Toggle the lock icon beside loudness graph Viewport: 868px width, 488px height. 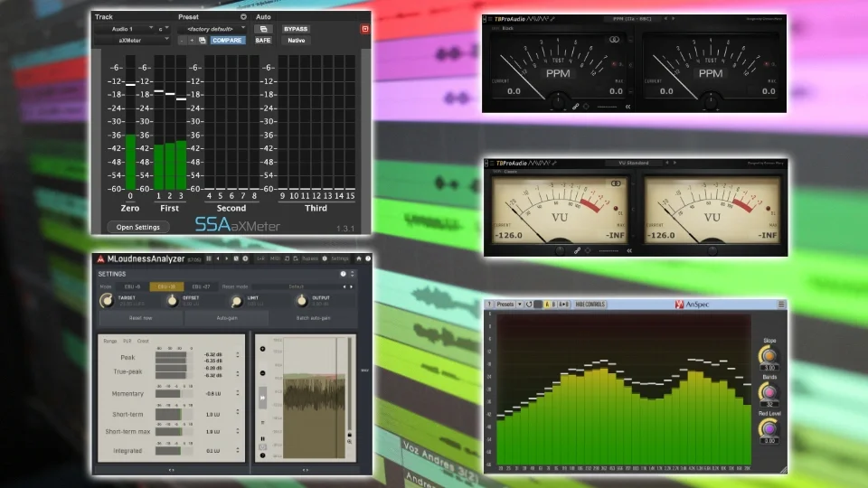[x=349, y=435]
